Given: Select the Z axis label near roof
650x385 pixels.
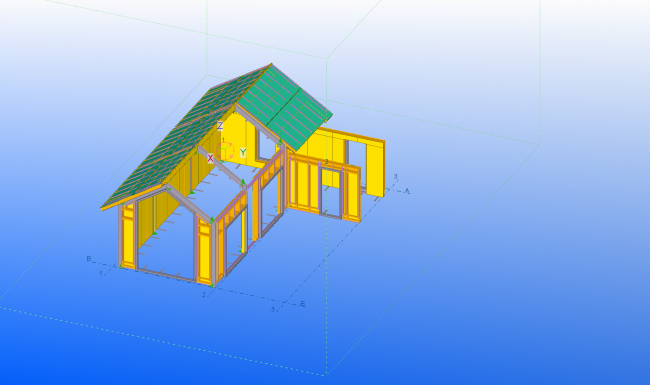Looking at the screenshot, I should (220, 126).
